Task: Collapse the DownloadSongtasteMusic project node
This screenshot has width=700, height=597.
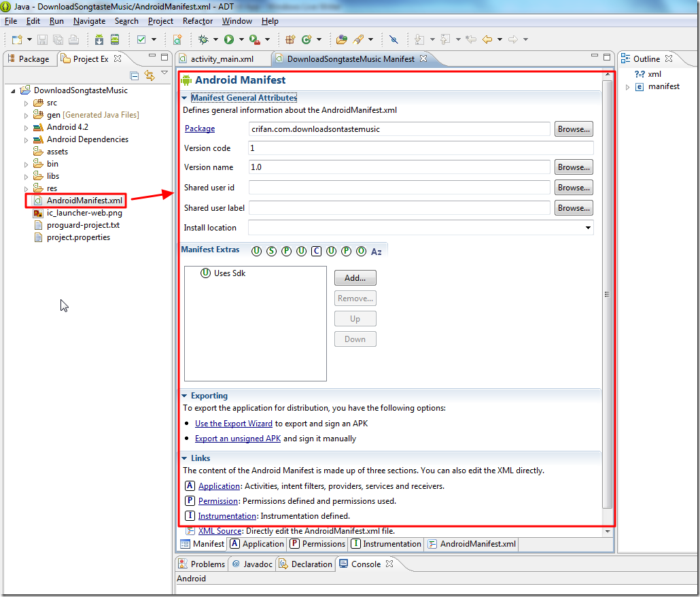Action: (x=14, y=90)
